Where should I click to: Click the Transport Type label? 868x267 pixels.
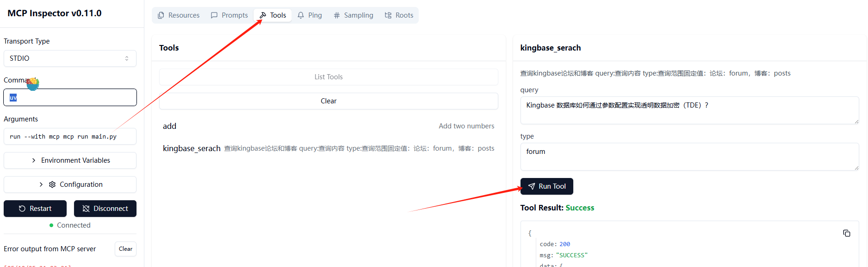pos(27,41)
